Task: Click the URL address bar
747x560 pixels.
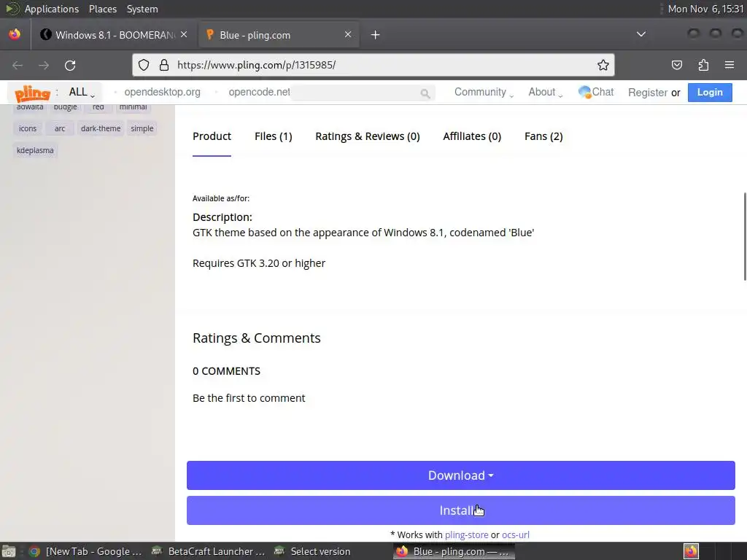Action: [x=374, y=65]
